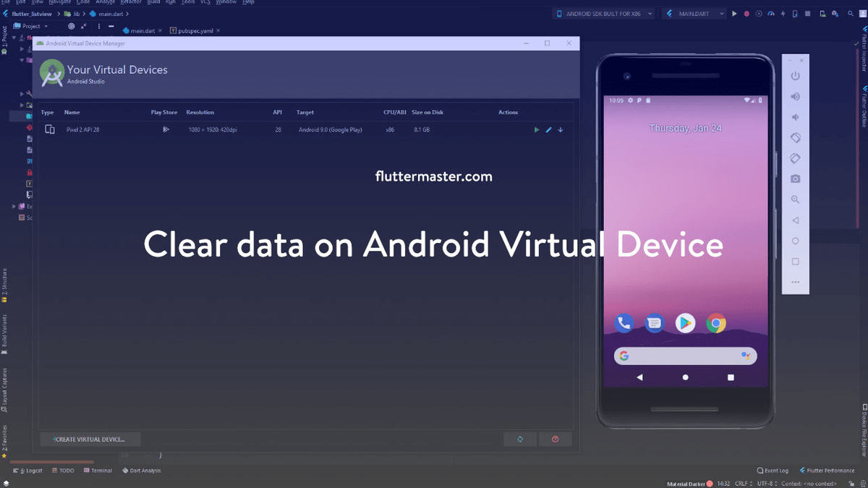Open the Play Store app on the emulator

[686, 323]
